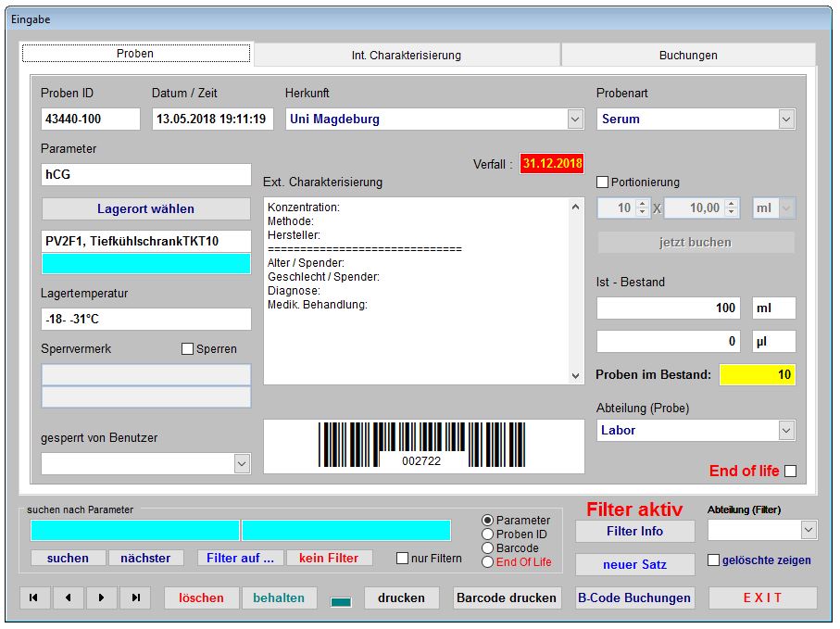Click the löschen button
Image resolution: width=840 pixels, height=629 pixels.
[x=201, y=598]
